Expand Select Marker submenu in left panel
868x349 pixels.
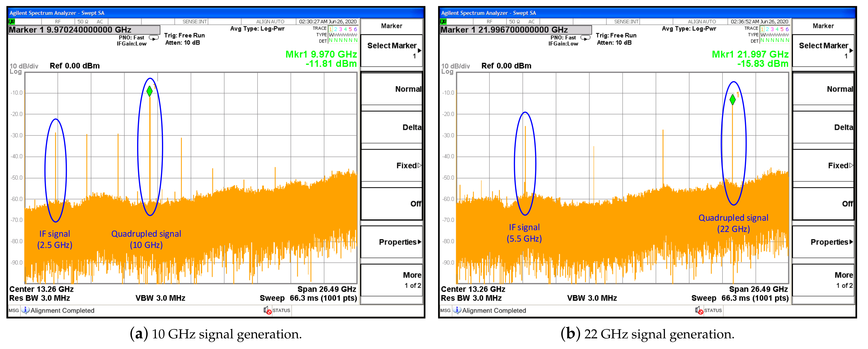coord(392,50)
